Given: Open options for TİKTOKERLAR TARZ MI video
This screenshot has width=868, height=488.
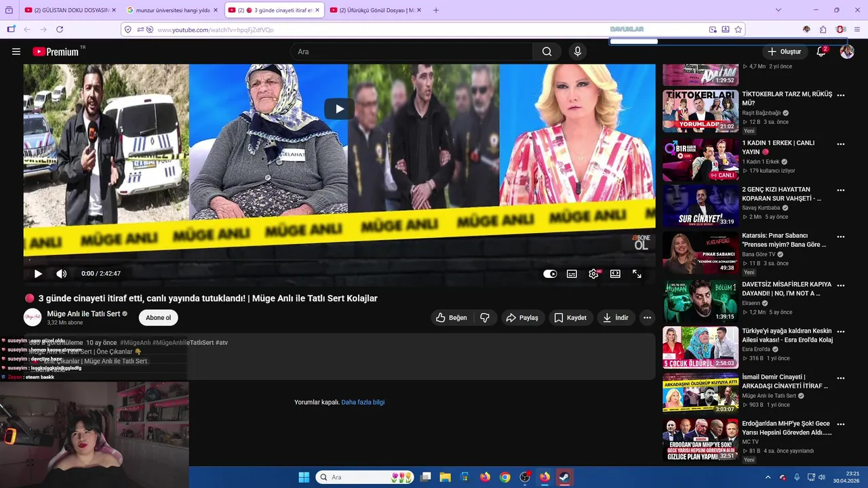Looking at the screenshot, I should pyautogui.click(x=841, y=96).
